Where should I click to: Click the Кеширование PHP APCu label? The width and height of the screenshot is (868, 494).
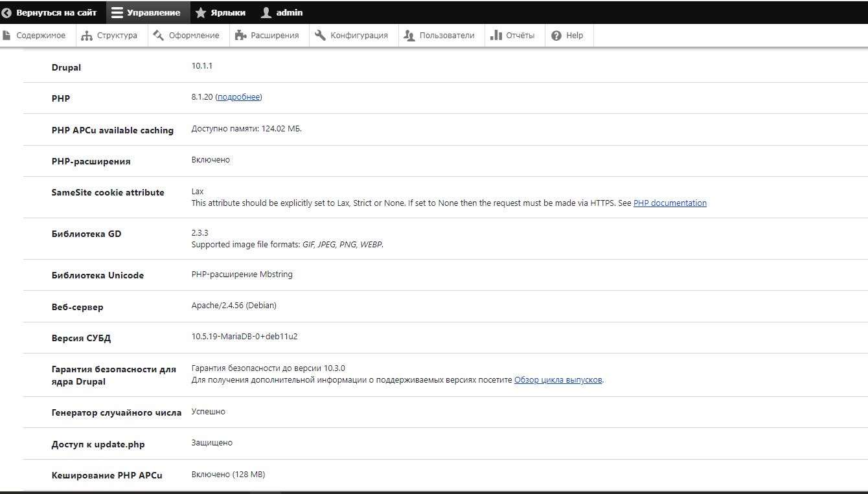[x=107, y=475]
